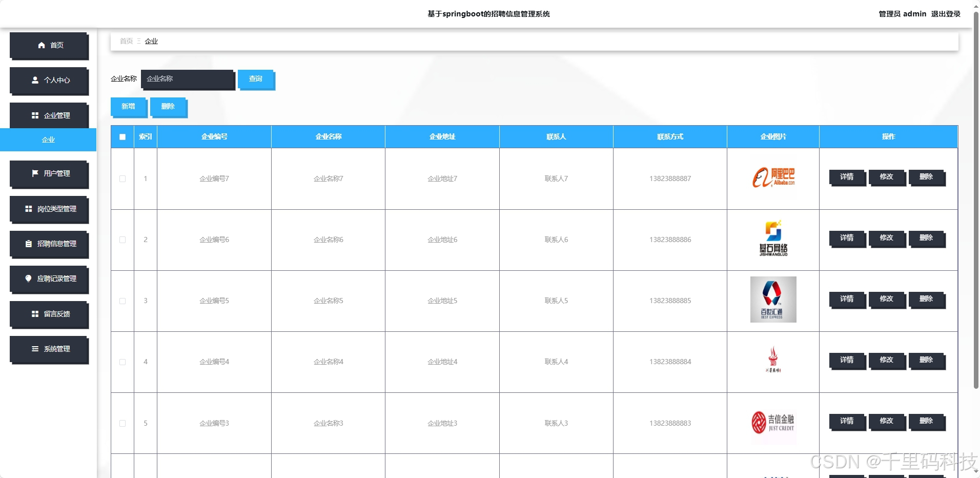View 详情 for 企业名称3
The image size is (980, 478).
pyautogui.click(x=847, y=422)
